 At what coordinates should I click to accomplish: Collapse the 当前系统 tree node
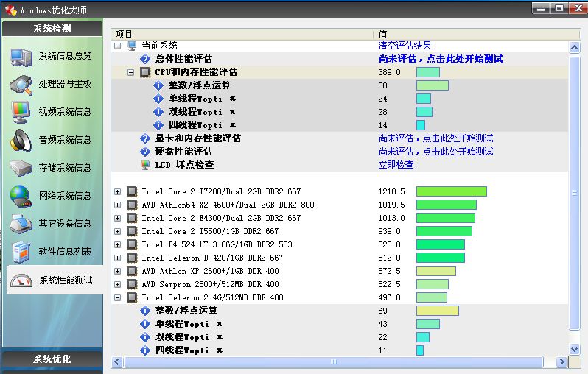click(118, 46)
